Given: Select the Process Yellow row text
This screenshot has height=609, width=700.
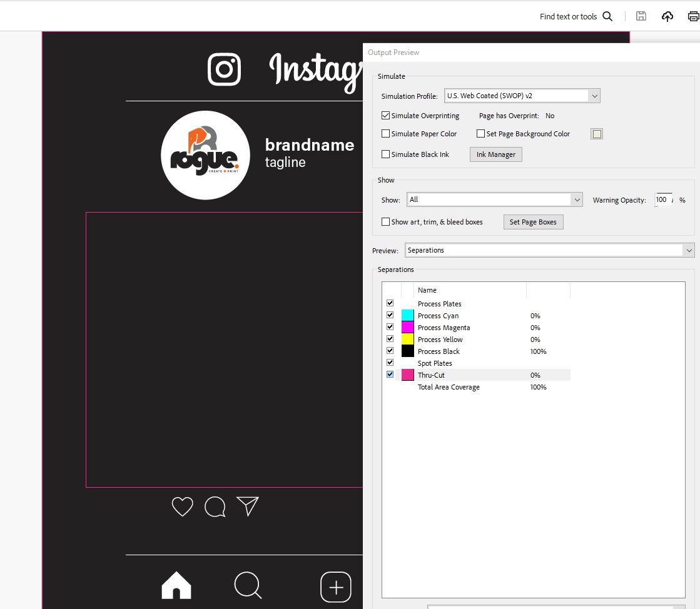Looking at the screenshot, I should pyautogui.click(x=440, y=340).
